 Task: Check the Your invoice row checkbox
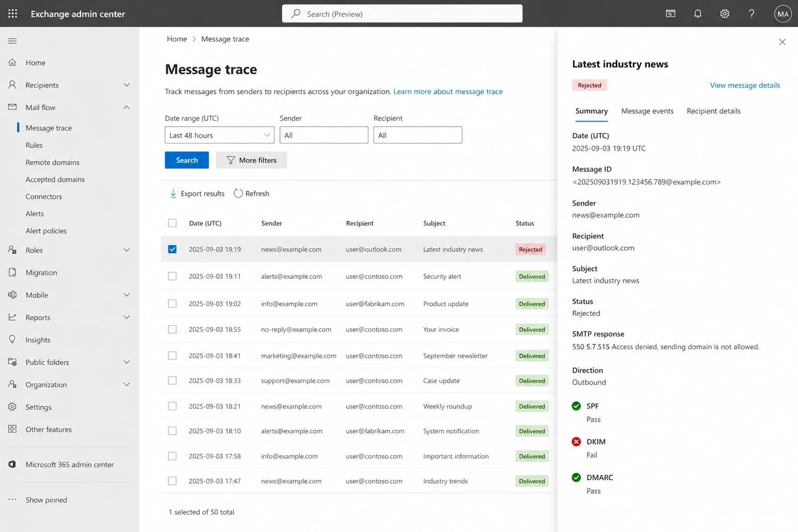pyautogui.click(x=172, y=329)
